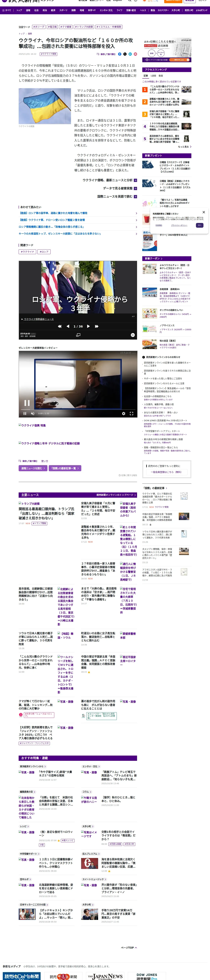Click the #クマ被害 trending tag
The height and width of the screenshot is (980, 210).
pyautogui.click(x=66, y=27)
